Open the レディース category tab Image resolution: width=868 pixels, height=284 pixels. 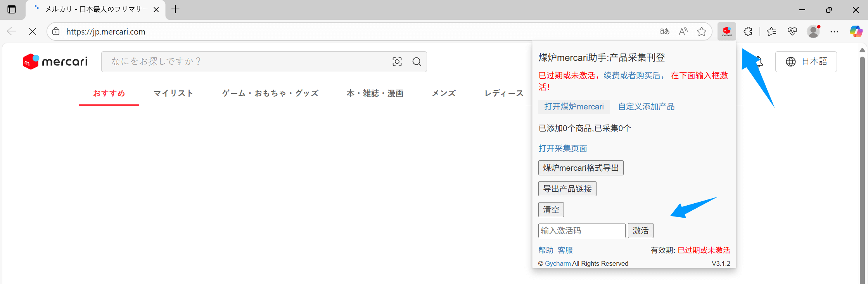(x=504, y=93)
